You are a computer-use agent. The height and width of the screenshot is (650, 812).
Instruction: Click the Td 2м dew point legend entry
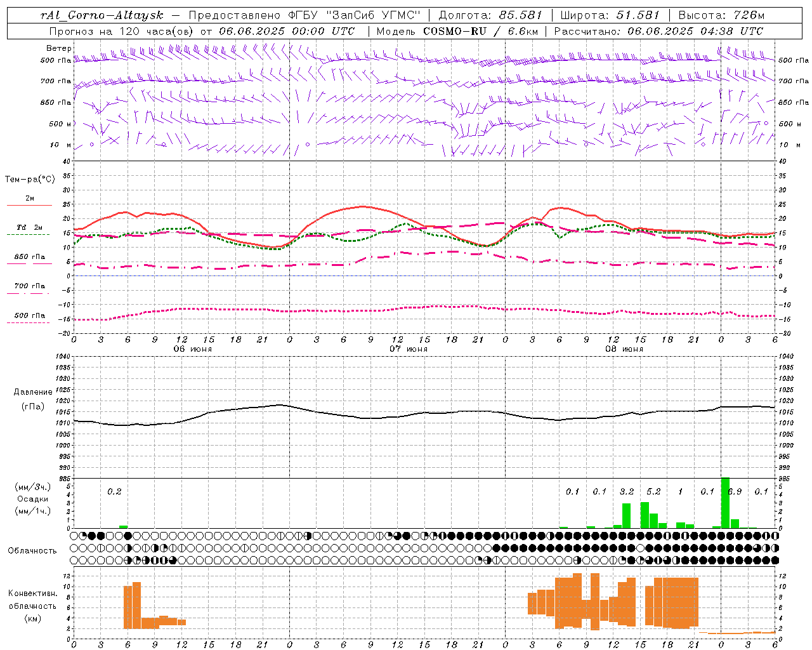pos(29,227)
